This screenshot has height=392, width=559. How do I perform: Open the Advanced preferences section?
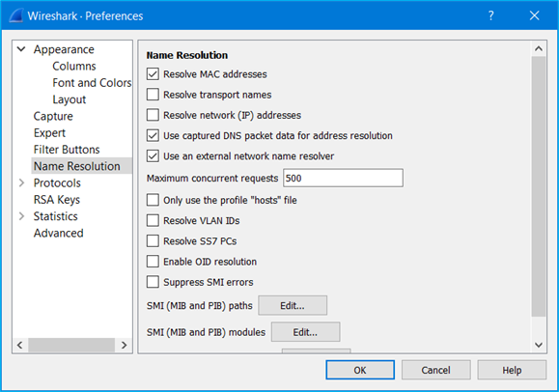59,233
